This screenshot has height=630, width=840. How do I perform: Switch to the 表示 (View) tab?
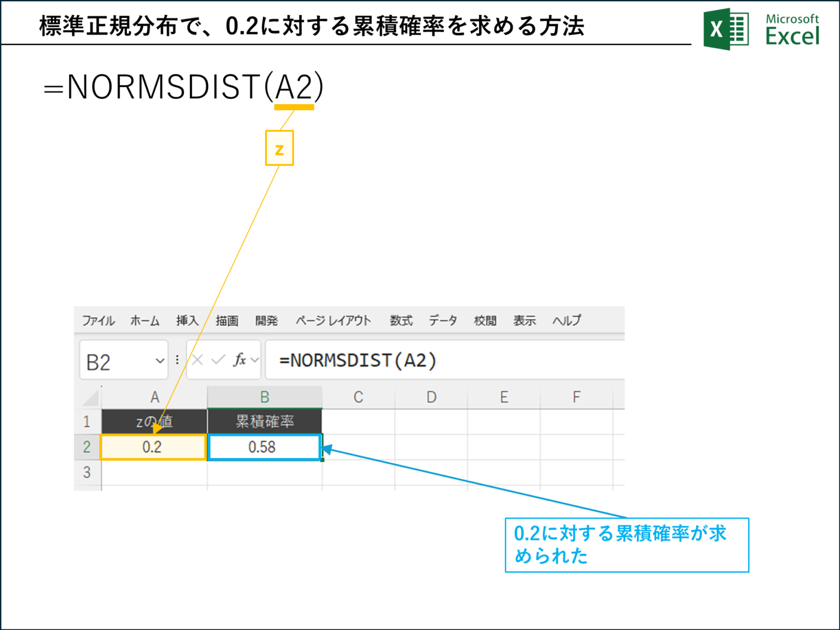coord(524,320)
